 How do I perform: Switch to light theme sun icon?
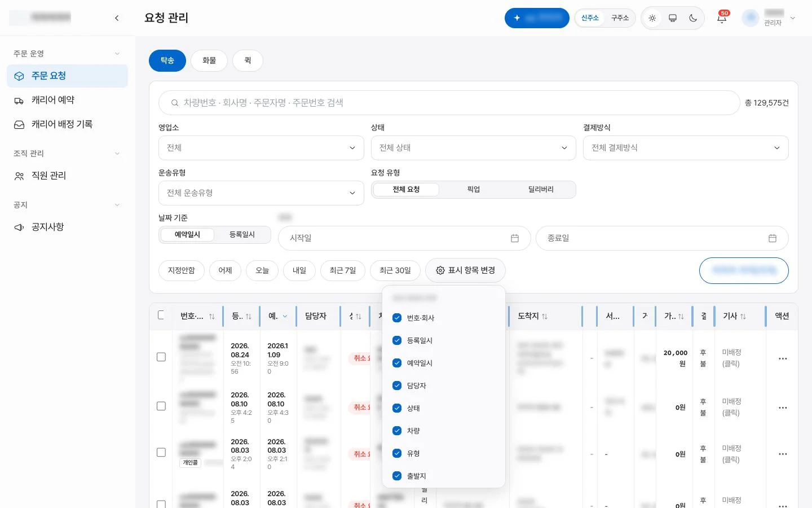point(652,18)
